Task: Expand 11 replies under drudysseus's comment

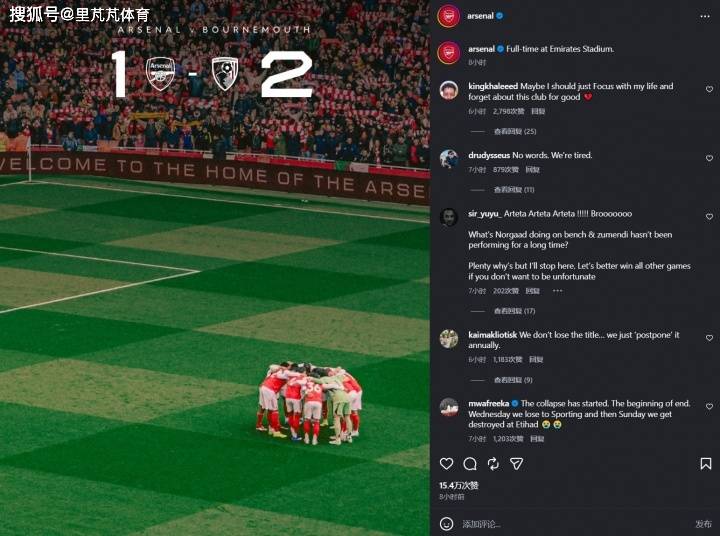Action: [514, 190]
